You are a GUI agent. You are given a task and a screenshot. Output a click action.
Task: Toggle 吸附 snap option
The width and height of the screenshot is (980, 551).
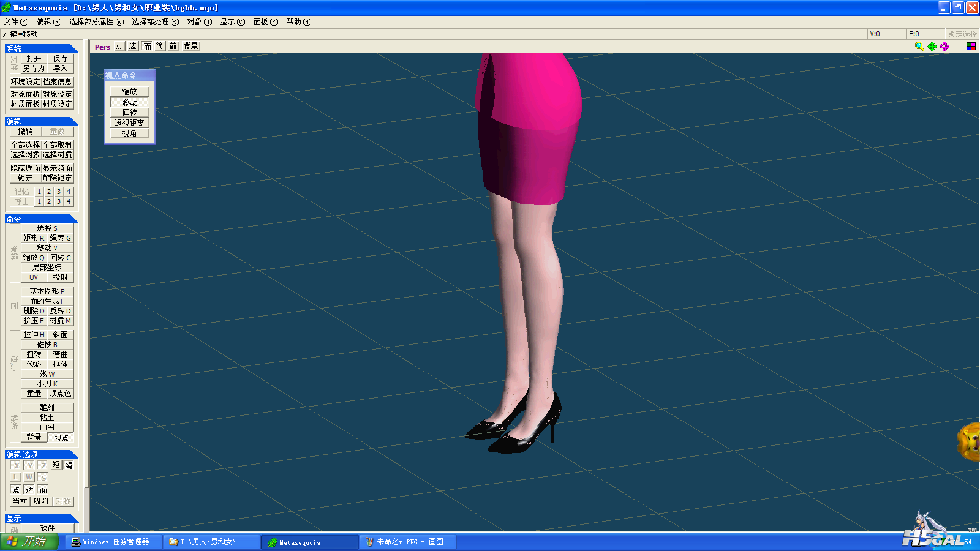tap(41, 501)
